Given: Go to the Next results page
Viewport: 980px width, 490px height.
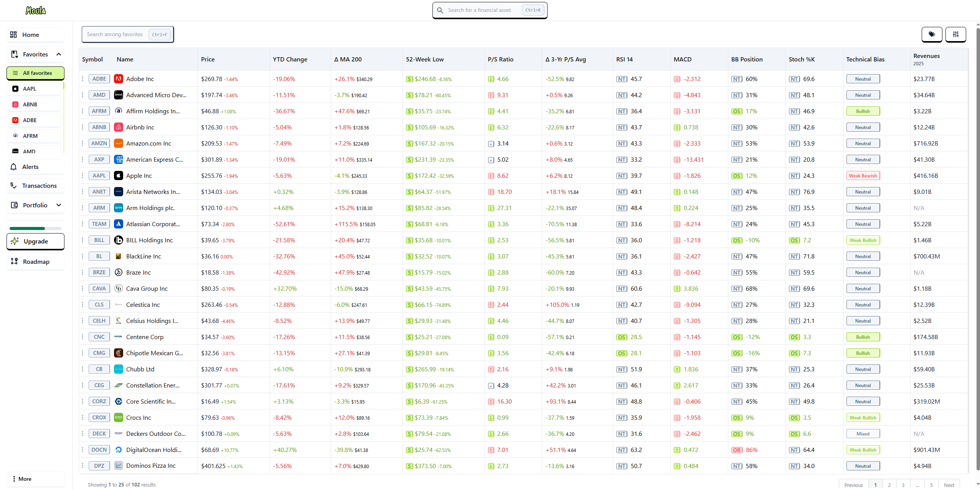Looking at the screenshot, I should [x=949, y=485].
